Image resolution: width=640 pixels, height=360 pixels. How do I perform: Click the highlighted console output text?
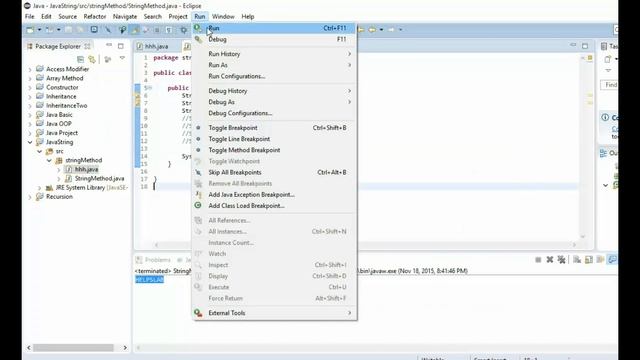coord(149,280)
